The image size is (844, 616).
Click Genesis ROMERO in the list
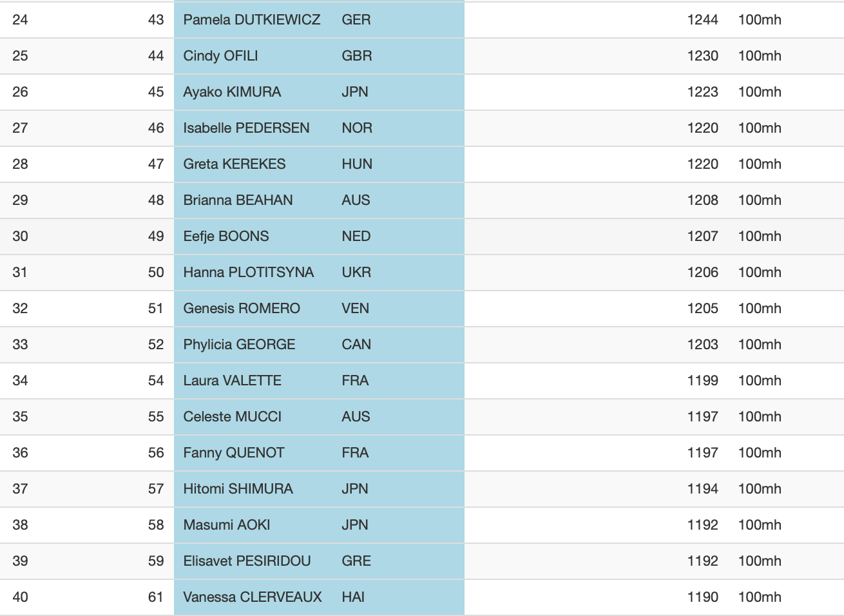(242, 309)
